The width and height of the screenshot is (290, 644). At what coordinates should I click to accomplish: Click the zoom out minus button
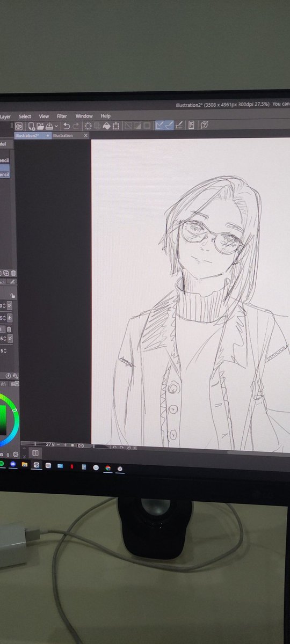59,445
